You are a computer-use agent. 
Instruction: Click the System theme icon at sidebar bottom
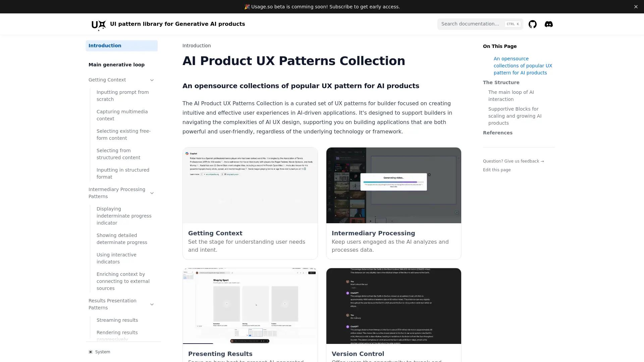[90, 352]
